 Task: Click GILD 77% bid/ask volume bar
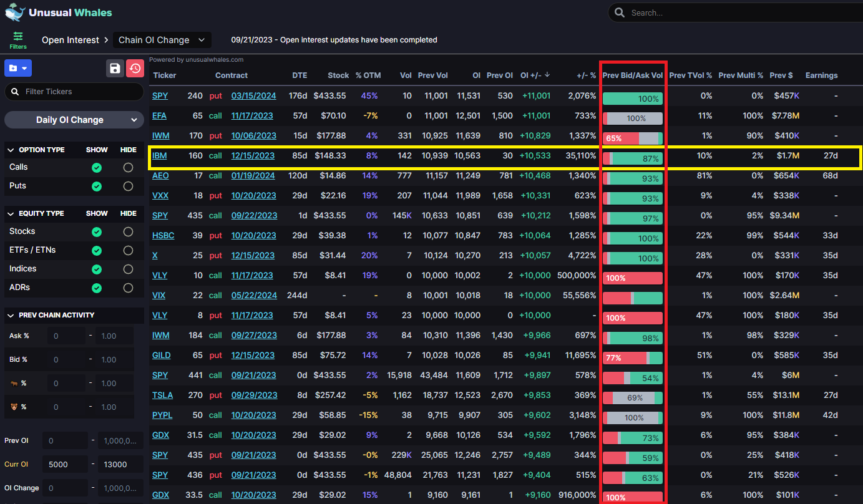(x=633, y=358)
